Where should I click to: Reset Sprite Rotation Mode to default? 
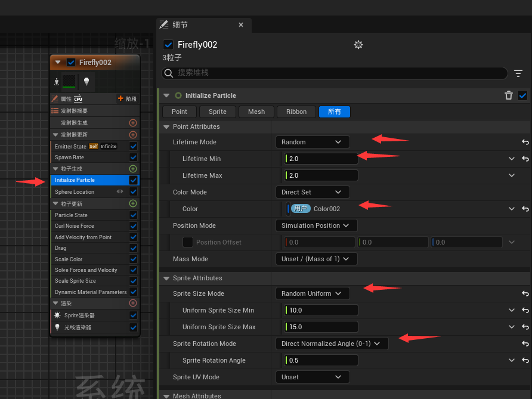(525, 344)
